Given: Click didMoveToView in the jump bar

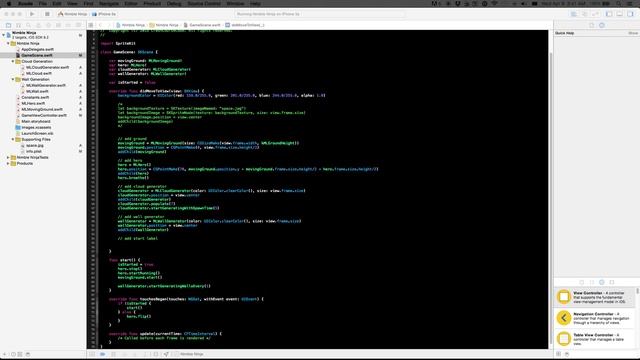Looking at the screenshot, I should tap(248, 25).
